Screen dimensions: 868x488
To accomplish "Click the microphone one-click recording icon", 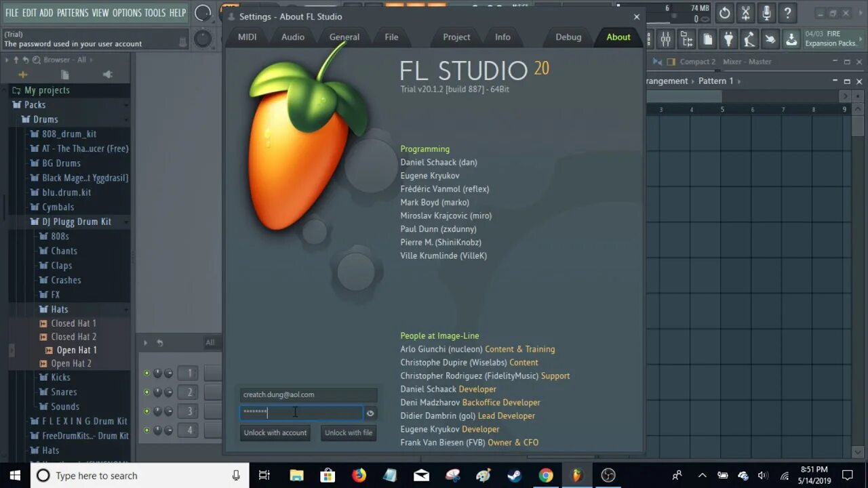I will [767, 13].
